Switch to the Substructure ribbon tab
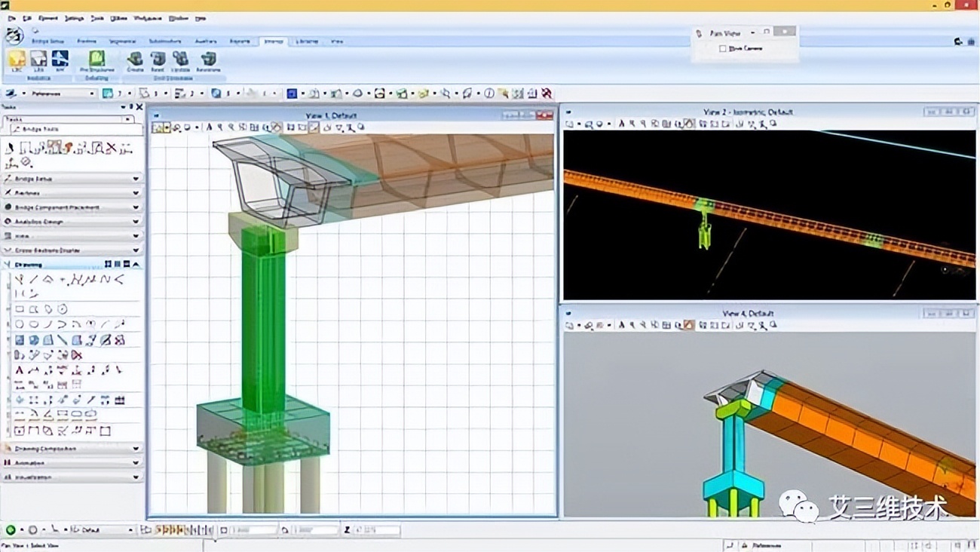Viewport: 980px width, 552px height. (164, 41)
